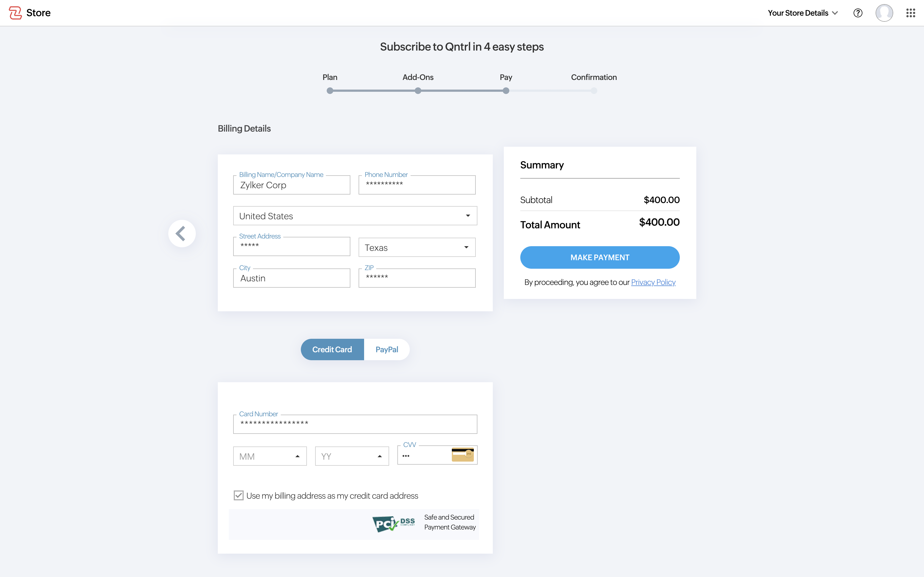Go back using the left arrow button
The width and height of the screenshot is (924, 577).
tap(182, 234)
